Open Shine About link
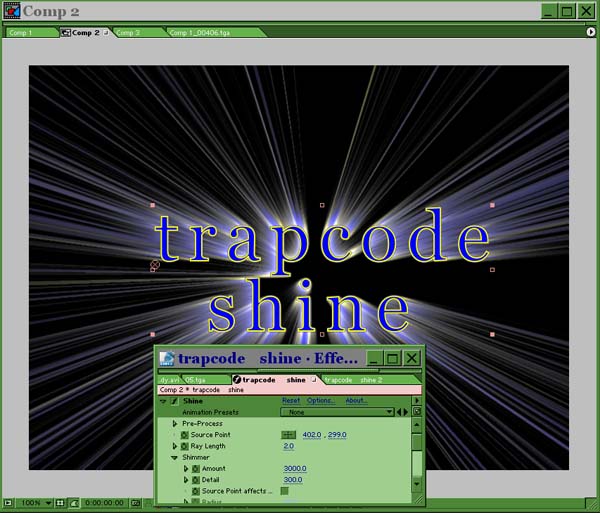Image resolution: width=600 pixels, height=513 pixels. click(356, 401)
